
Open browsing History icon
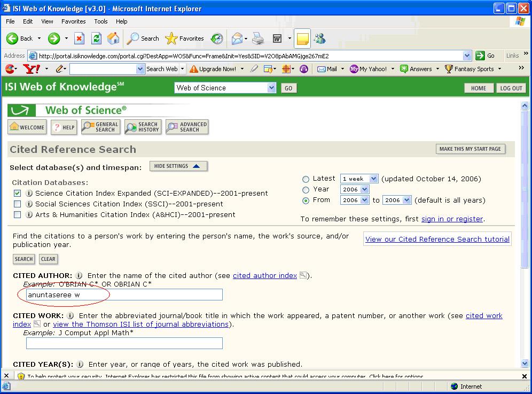(x=217, y=38)
